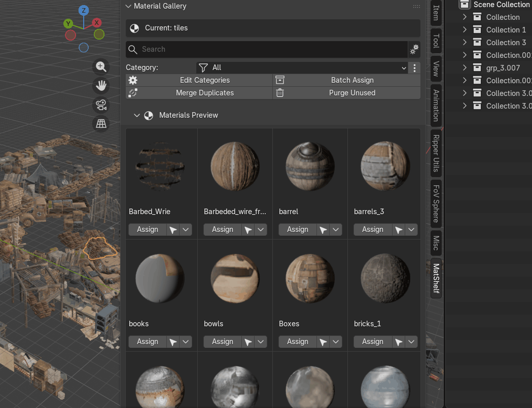Switch perspective/orthographic grid icon
Image resolution: width=532 pixels, height=408 pixels.
pyautogui.click(x=101, y=123)
